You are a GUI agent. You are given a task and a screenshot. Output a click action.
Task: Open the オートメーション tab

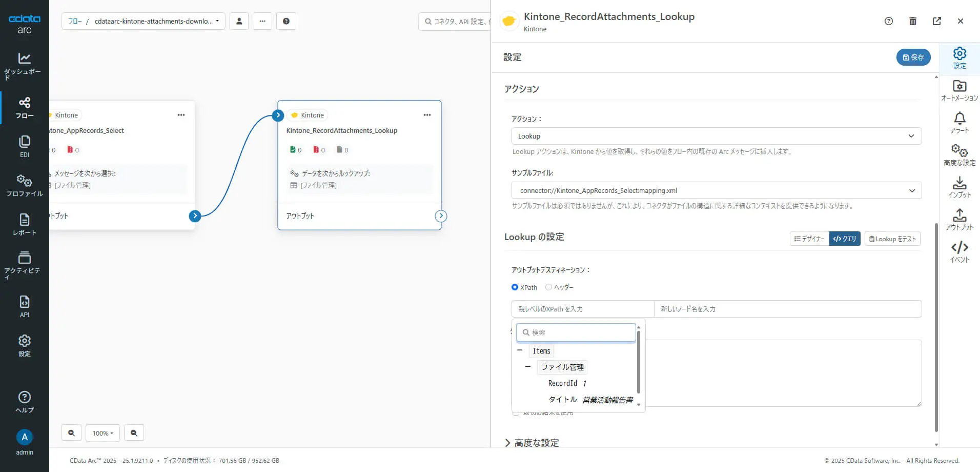click(959, 91)
